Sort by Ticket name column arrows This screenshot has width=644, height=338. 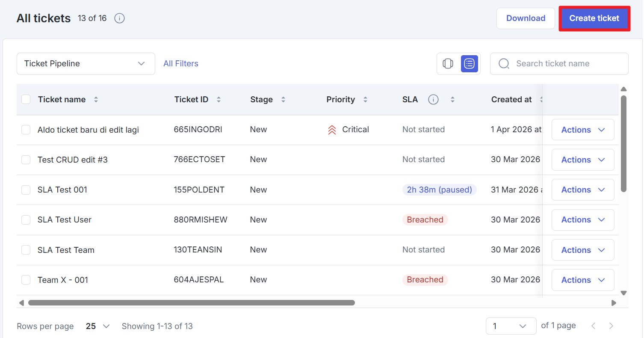coord(96,100)
